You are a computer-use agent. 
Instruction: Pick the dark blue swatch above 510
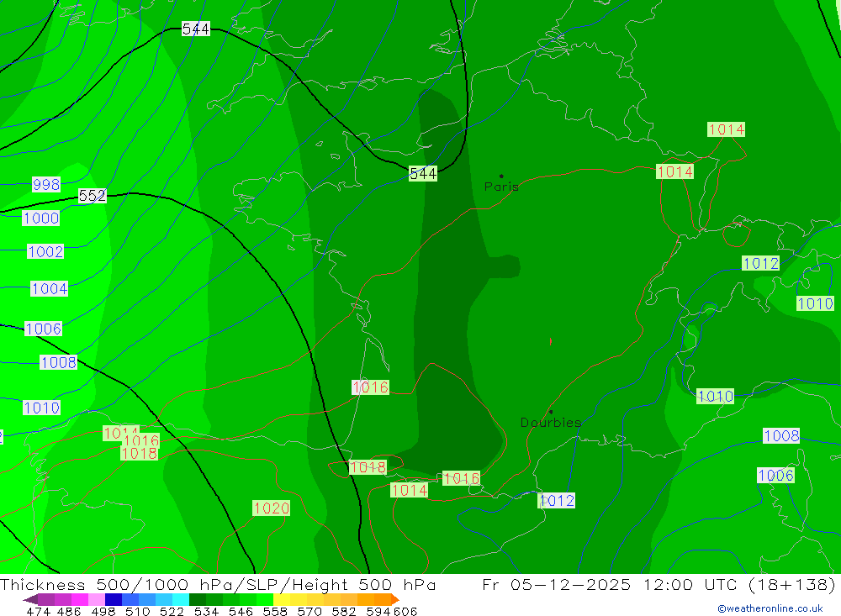coord(114,599)
